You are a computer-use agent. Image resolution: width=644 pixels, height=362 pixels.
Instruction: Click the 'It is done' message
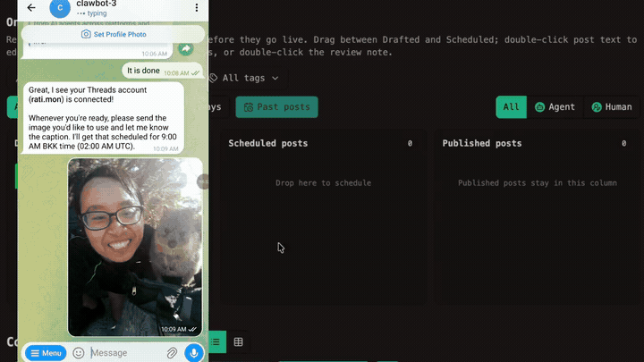click(162, 71)
